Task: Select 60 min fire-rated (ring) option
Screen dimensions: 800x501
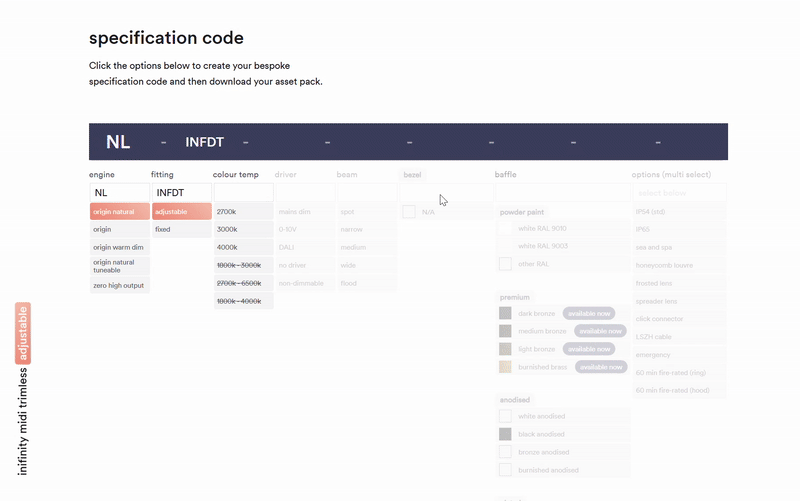Action: pos(680,372)
